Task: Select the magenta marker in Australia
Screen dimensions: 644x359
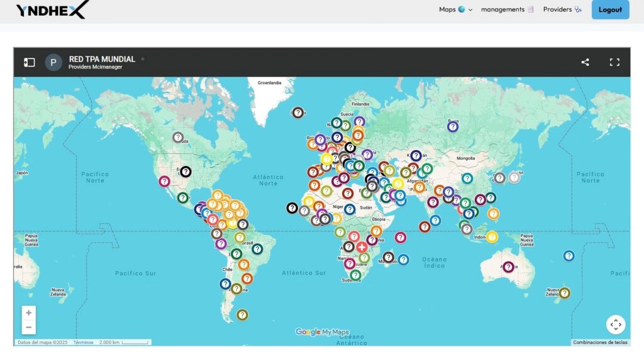Action: (x=508, y=267)
